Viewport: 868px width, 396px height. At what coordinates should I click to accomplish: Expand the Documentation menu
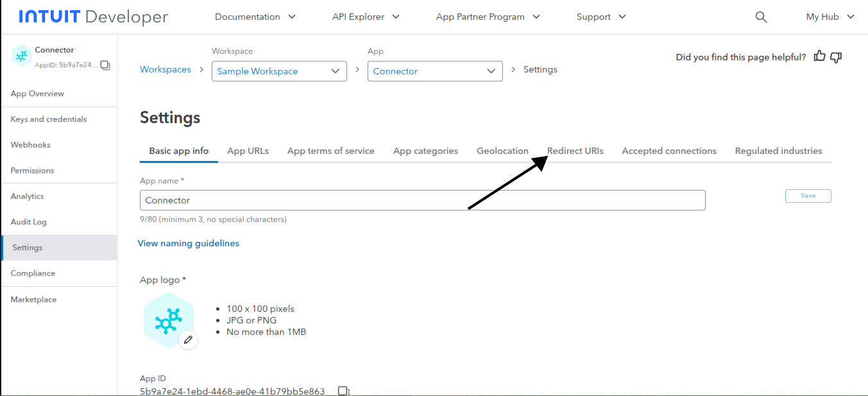255,17
